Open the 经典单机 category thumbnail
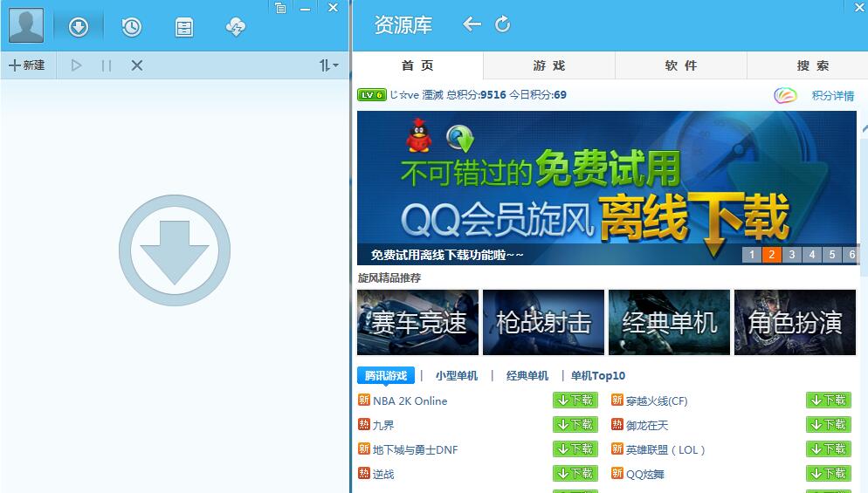868x493 pixels. coord(669,322)
